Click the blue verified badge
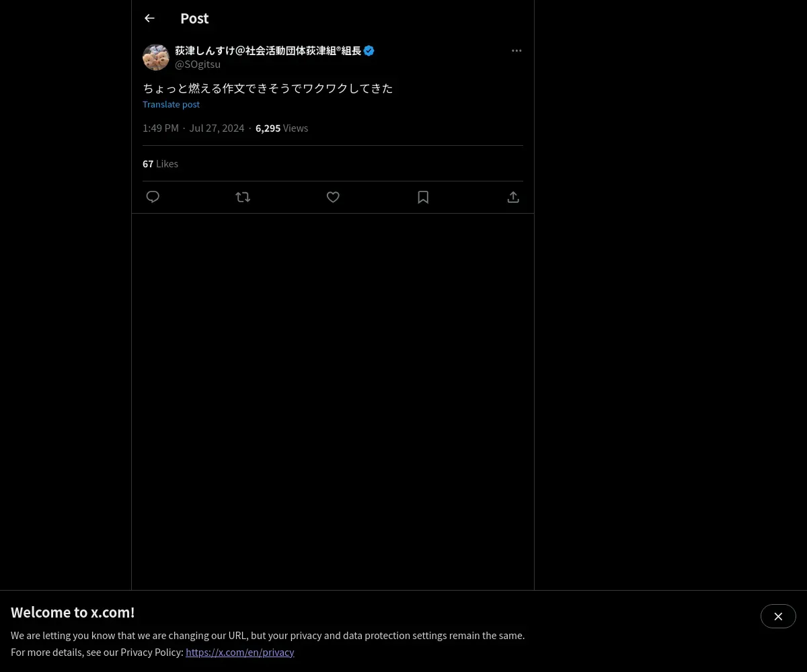Image resolution: width=807 pixels, height=672 pixels. tap(369, 51)
